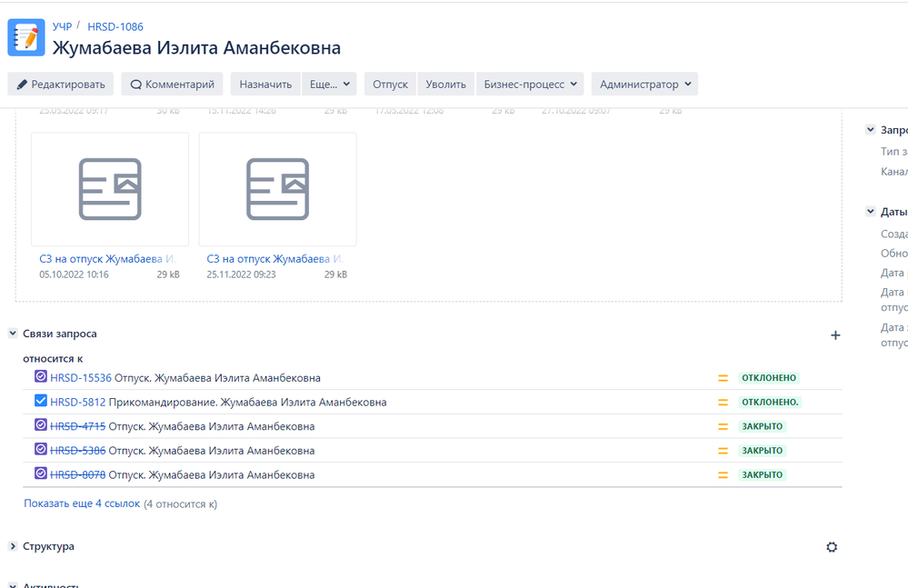The height and width of the screenshot is (588, 908).
Task: Click the priority icon in the HRSD-4715 row
Action: [723, 426]
